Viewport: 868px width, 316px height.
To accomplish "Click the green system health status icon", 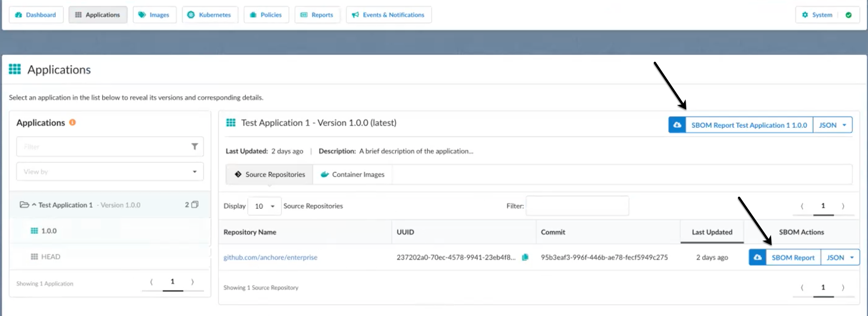I will [849, 15].
